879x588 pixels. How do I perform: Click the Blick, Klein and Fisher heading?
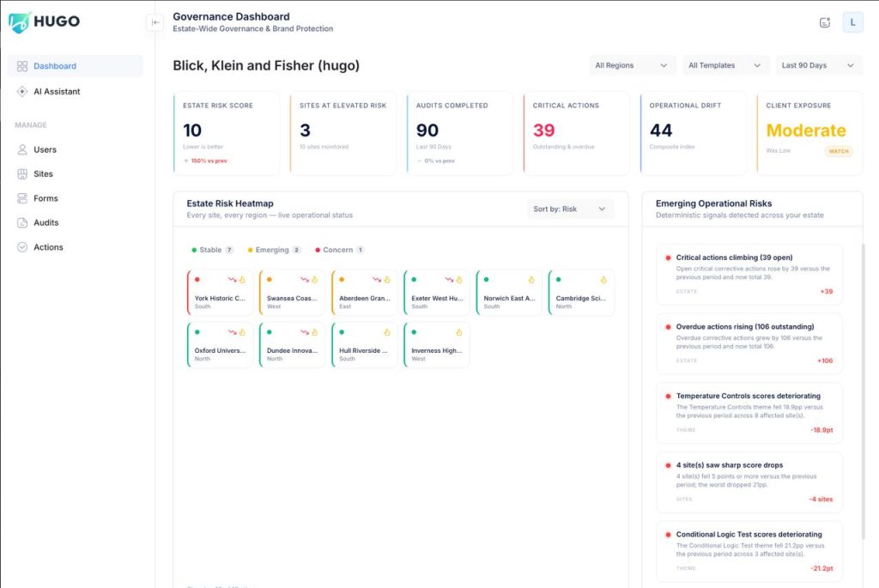266,65
